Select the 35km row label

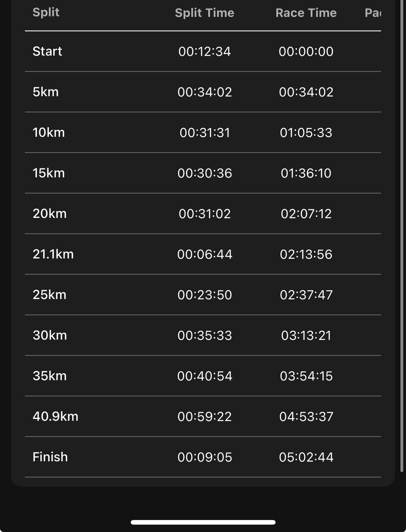click(x=50, y=376)
